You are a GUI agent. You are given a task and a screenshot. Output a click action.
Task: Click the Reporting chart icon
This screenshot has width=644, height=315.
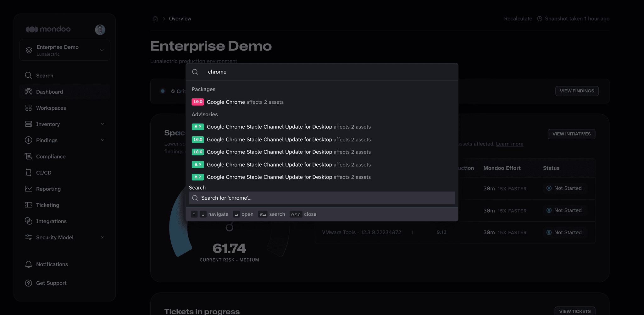pos(28,189)
